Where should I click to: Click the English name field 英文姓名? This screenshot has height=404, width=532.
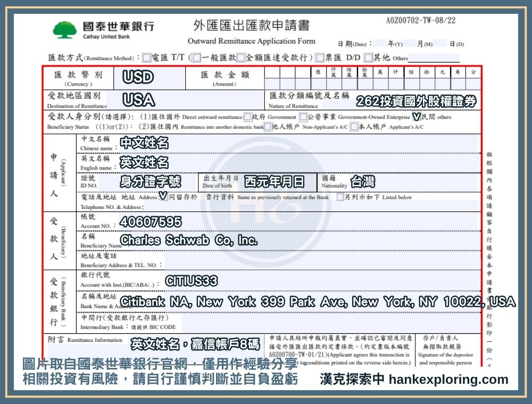pos(299,163)
